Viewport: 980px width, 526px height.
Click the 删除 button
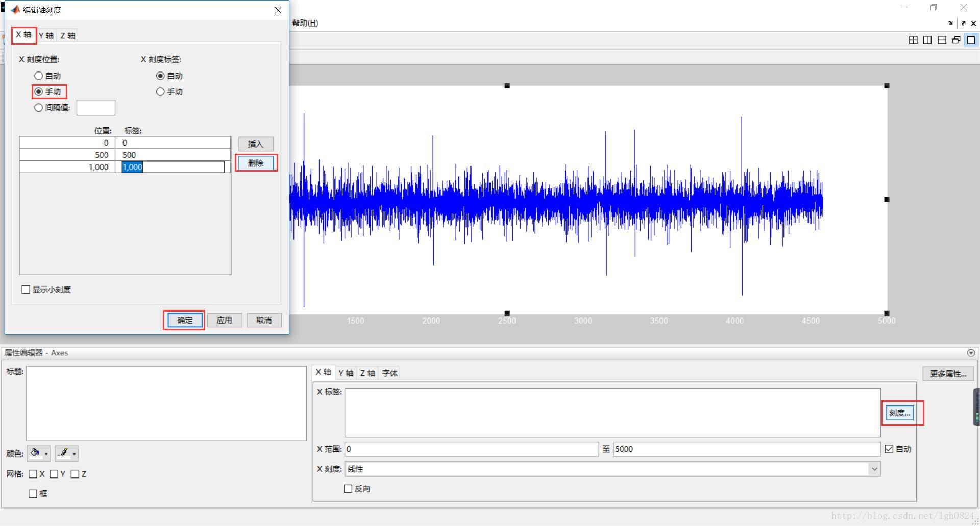coord(256,163)
